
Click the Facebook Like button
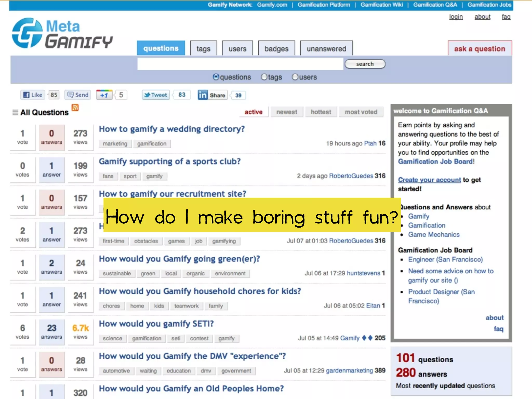(x=33, y=95)
